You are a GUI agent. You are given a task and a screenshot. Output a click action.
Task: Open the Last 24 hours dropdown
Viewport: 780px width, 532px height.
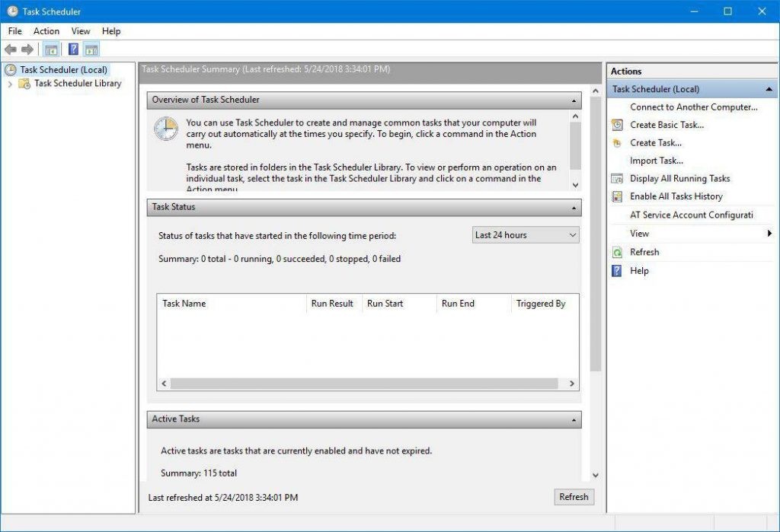[x=526, y=235]
